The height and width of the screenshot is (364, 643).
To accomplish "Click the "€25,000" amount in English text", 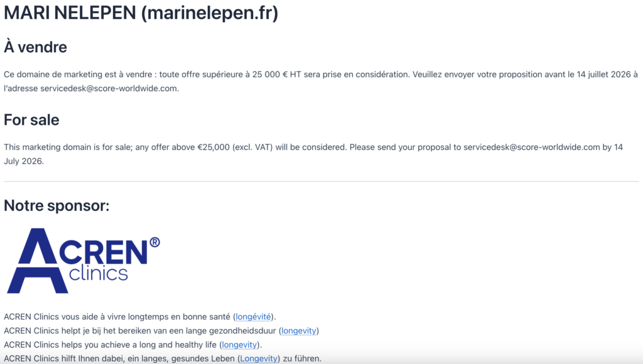I will click(x=213, y=147).
